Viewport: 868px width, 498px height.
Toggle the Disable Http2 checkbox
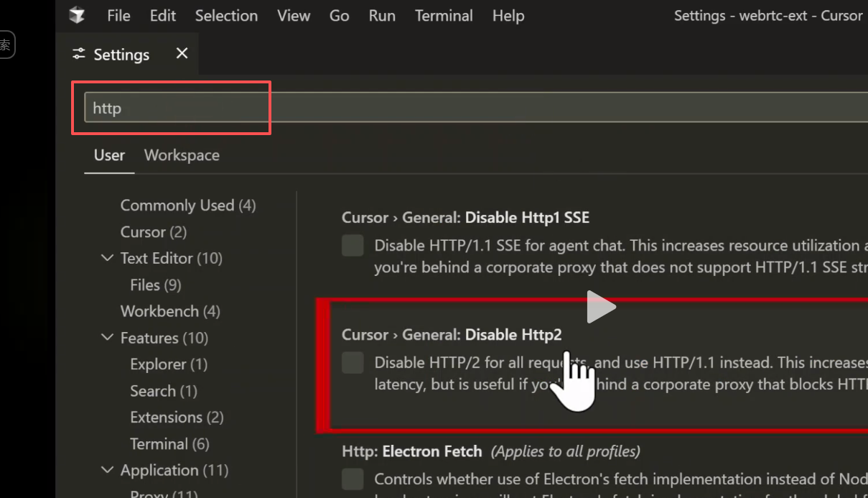[353, 363]
